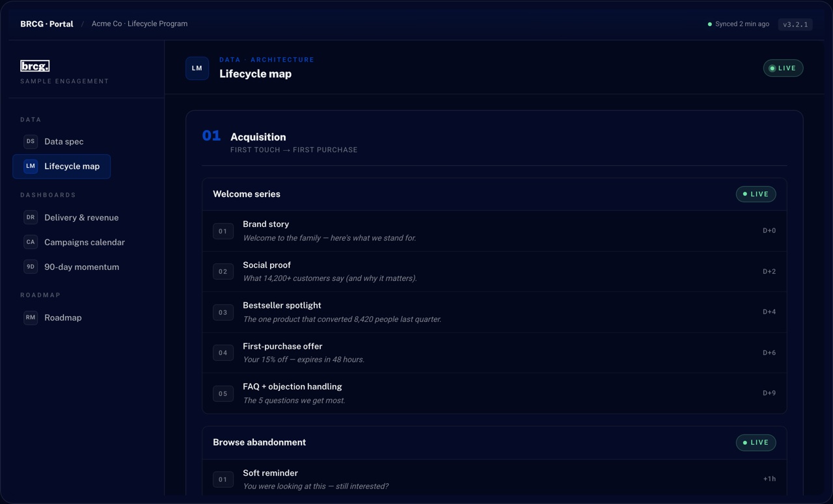
Task: Click Acme Co · Lifecycle Program breadcrumb
Action: [x=139, y=23]
